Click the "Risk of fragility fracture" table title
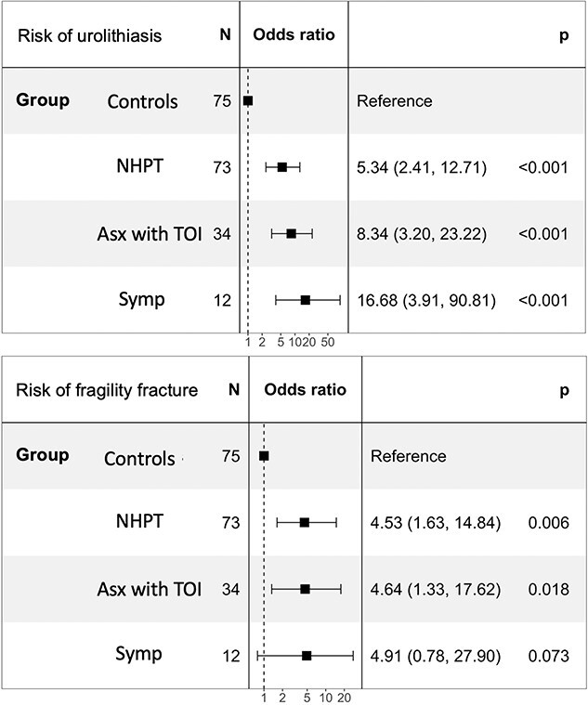This screenshot has height=705, width=588. 107,390
